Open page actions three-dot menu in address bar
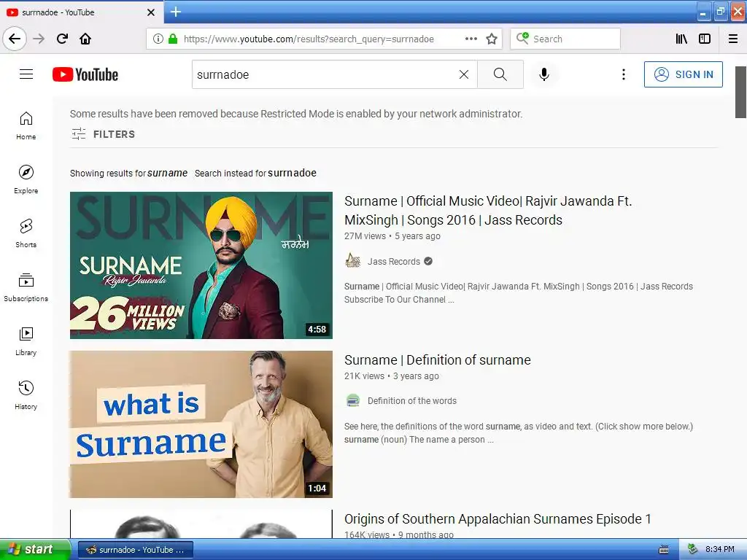The width and height of the screenshot is (747, 560). click(471, 39)
